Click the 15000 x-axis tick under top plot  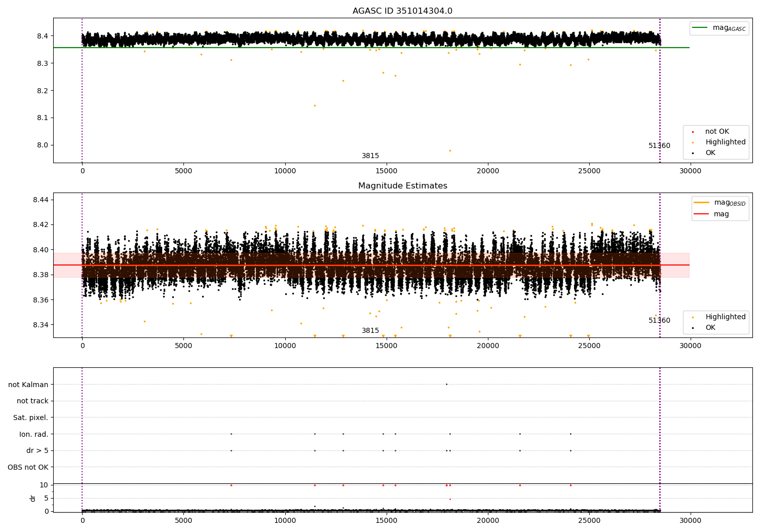click(x=386, y=171)
